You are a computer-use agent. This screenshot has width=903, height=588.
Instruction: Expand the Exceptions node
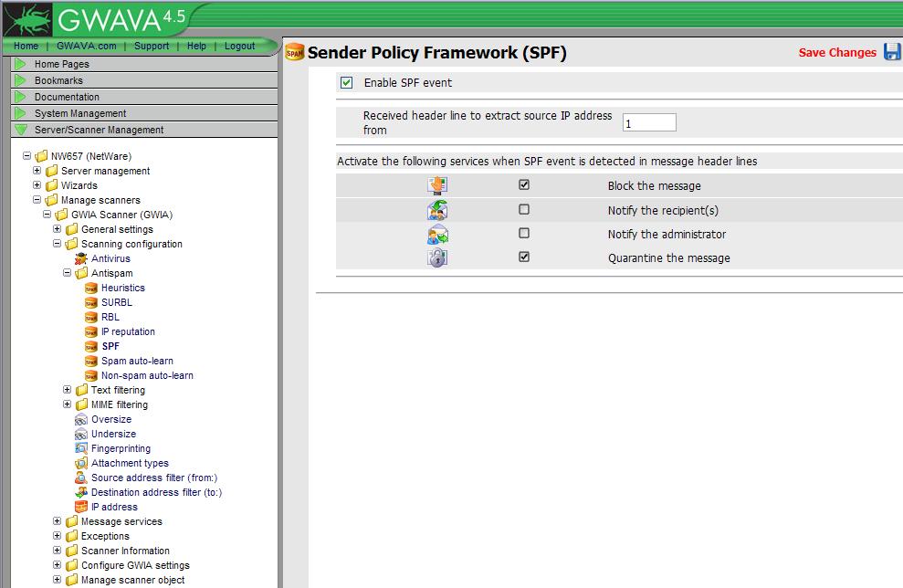pos(57,536)
